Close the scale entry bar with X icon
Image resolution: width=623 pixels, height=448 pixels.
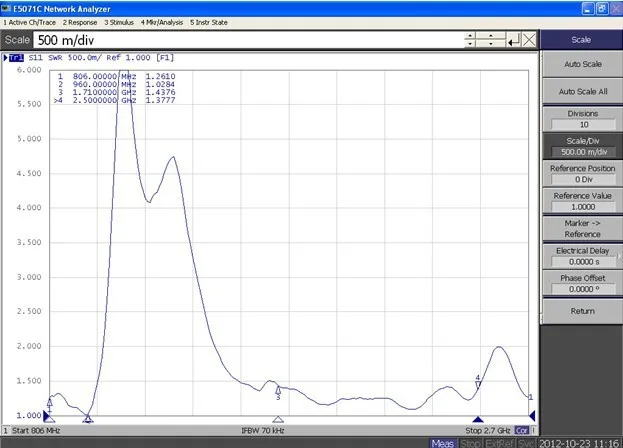tap(529, 40)
